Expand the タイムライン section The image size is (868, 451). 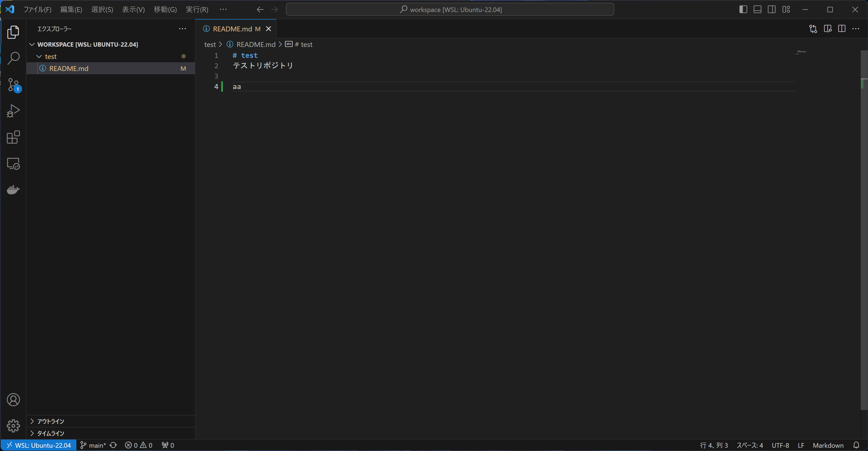(50, 433)
